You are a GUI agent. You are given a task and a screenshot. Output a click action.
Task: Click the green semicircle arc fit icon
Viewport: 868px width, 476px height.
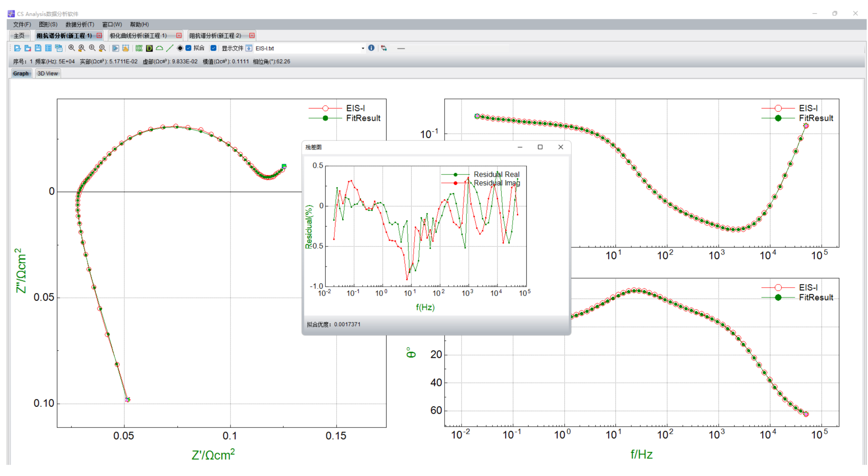(x=159, y=48)
